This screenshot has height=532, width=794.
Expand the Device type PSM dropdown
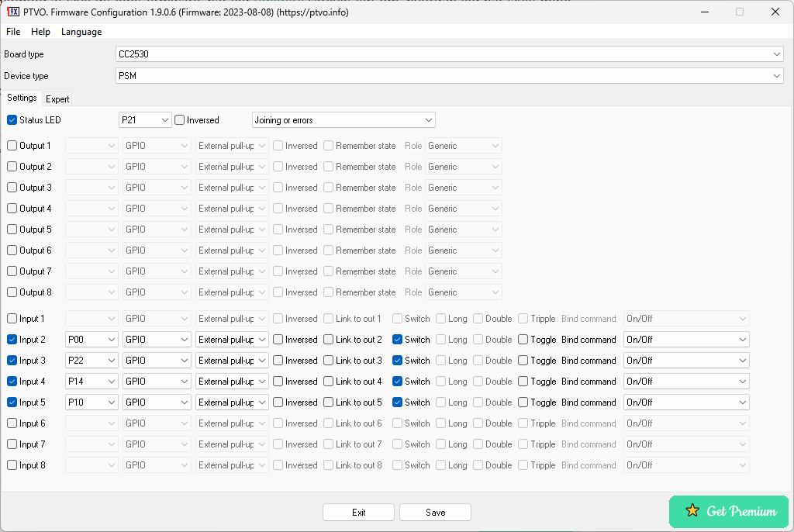pyautogui.click(x=449, y=76)
